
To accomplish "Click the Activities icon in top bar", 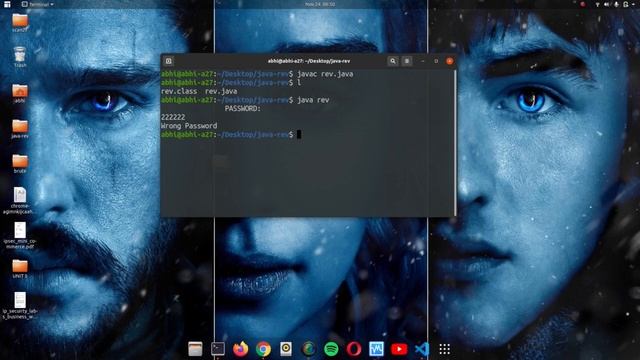I will (x=7, y=4).
